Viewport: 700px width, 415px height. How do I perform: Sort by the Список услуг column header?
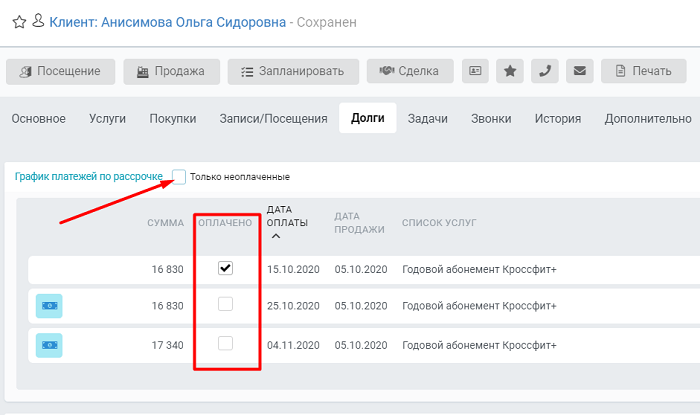click(439, 223)
